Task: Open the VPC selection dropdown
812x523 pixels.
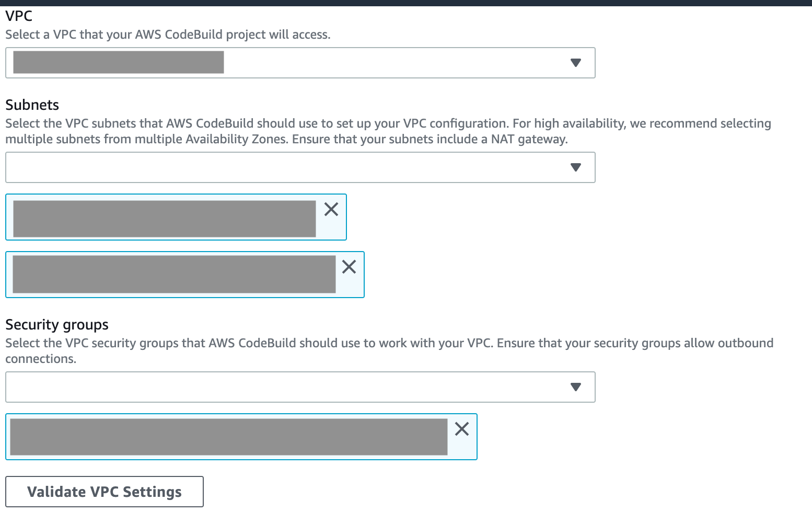Action: (300, 63)
